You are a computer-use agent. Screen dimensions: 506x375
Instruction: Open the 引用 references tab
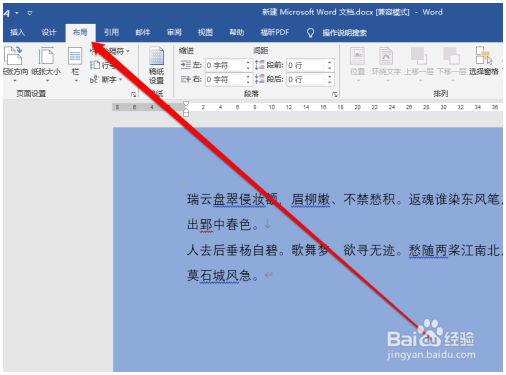tap(111, 32)
